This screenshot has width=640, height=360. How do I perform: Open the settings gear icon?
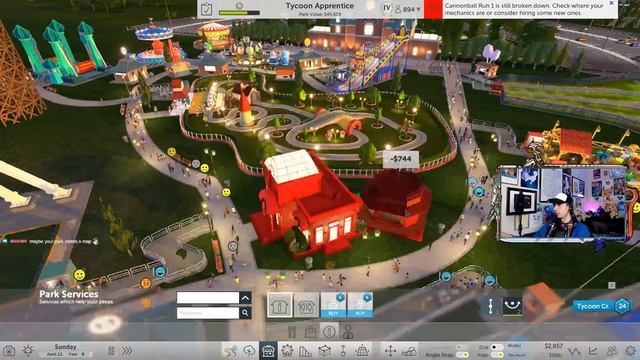tap(631, 351)
